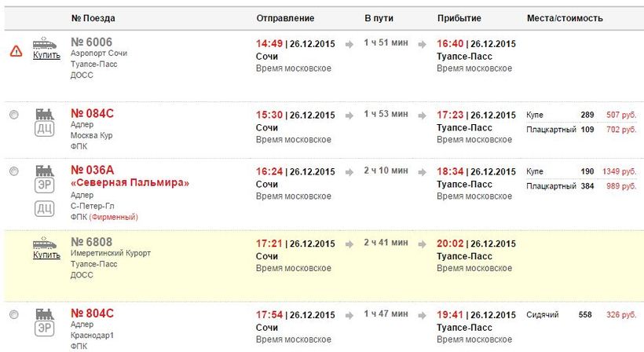Click the Отправление column header
This screenshot has width=644, height=352.
(x=285, y=18)
